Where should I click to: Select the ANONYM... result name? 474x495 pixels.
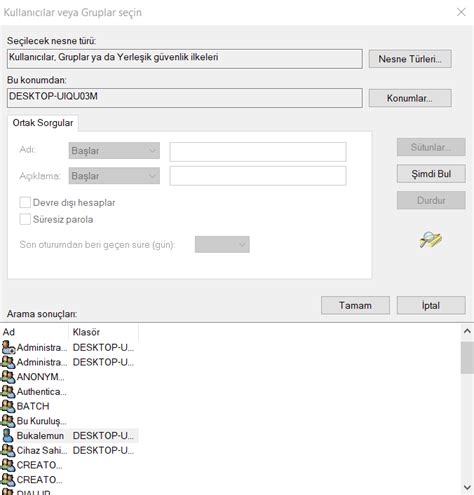(x=40, y=377)
